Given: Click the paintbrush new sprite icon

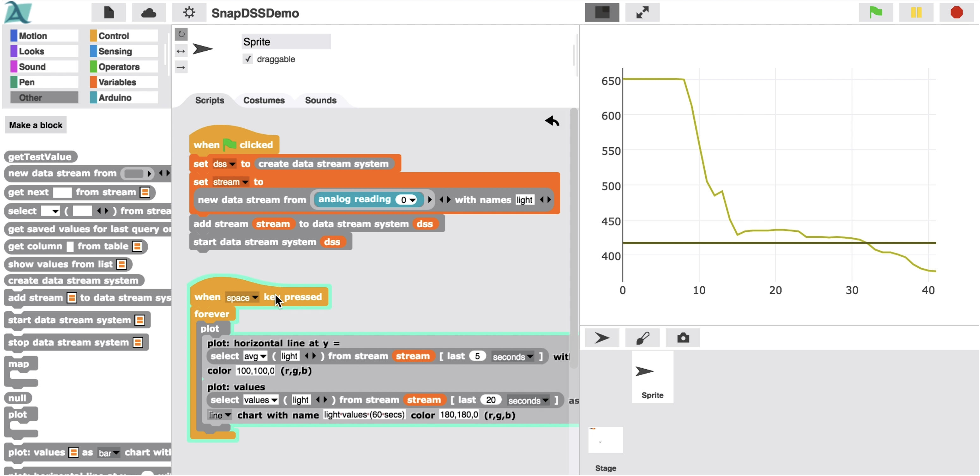Looking at the screenshot, I should pyautogui.click(x=642, y=338).
